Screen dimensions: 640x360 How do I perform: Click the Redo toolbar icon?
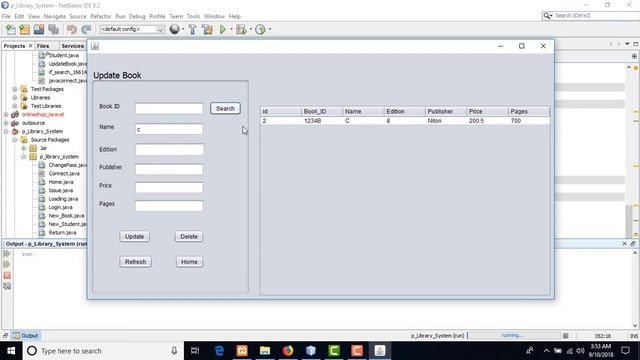tap(86, 29)
